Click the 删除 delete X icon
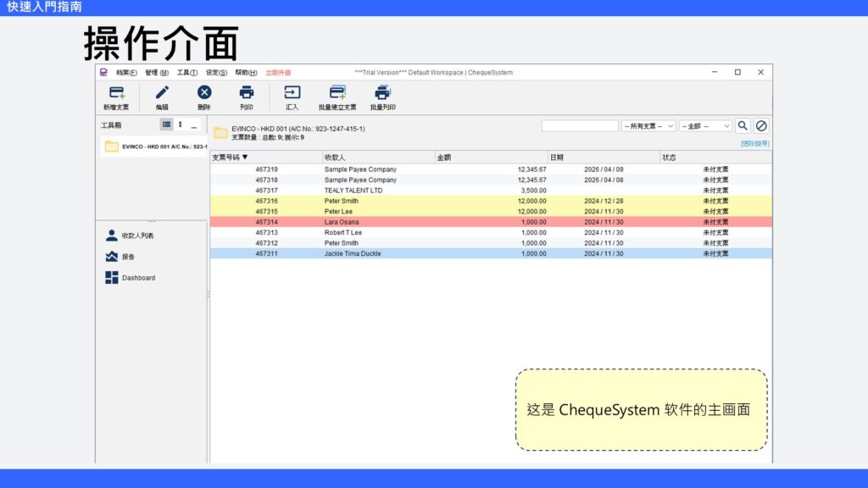The image size is (868, 488). click(204, 92)
